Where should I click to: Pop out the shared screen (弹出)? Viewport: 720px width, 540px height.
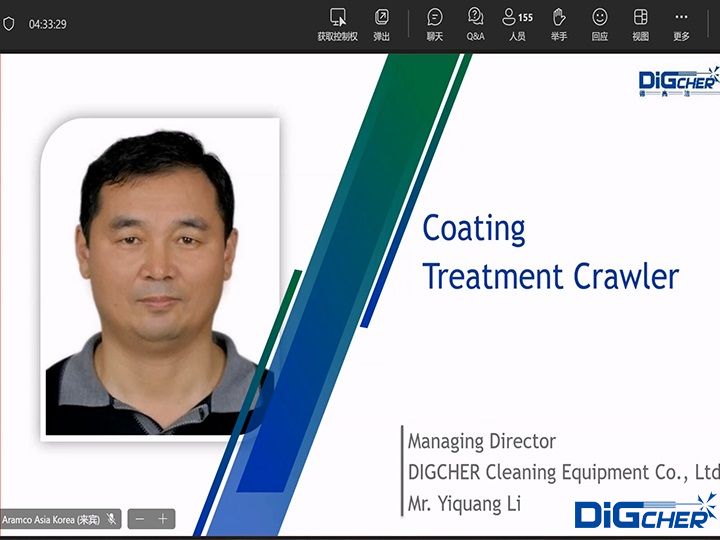pos(382,24)
